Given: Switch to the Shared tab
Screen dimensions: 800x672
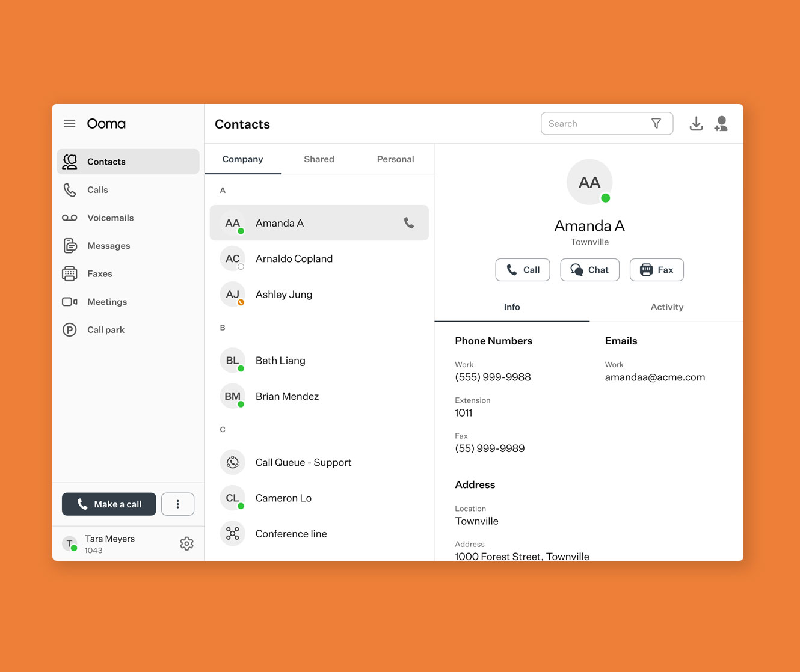Looking at the screenshot, I should 319,159.
